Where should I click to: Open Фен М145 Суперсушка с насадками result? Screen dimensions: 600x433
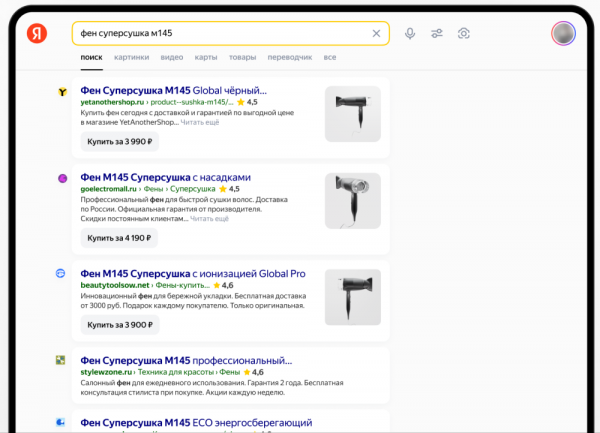(165, 177)
